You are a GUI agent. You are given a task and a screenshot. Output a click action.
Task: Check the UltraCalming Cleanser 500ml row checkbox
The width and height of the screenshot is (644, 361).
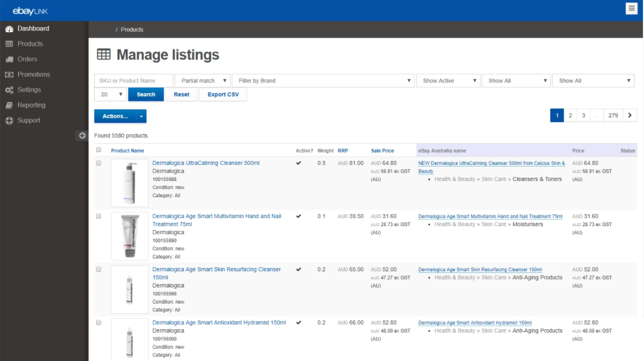(99, 163)
